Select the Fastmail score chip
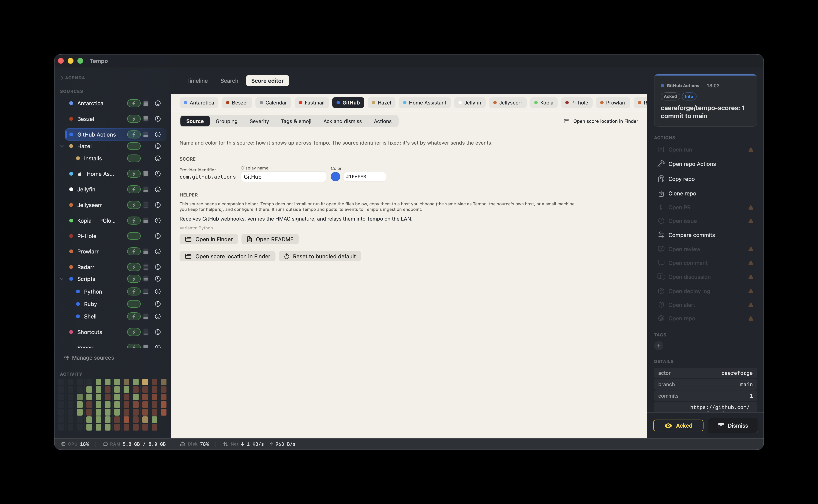This screenshot has height=504, width=818. [311, 103]
